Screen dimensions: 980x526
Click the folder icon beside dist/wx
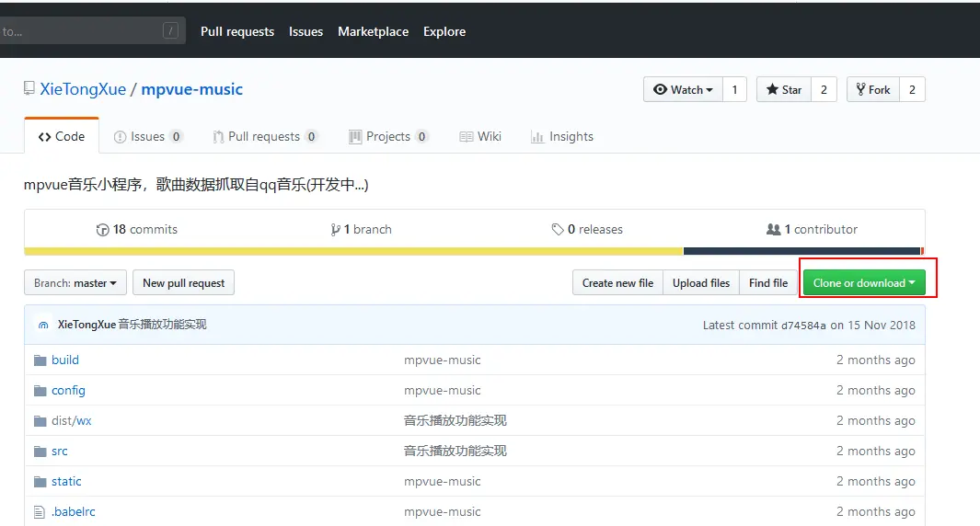pyautogui.click(x=40, y=421)
